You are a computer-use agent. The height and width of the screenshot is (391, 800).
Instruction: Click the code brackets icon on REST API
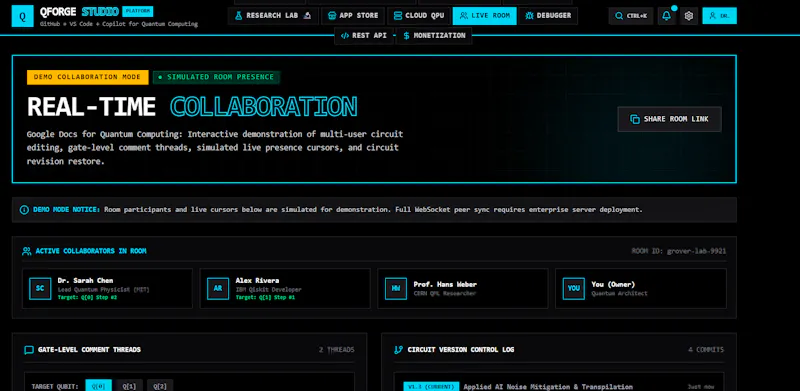pyautogui.click(x=344, y=36)
